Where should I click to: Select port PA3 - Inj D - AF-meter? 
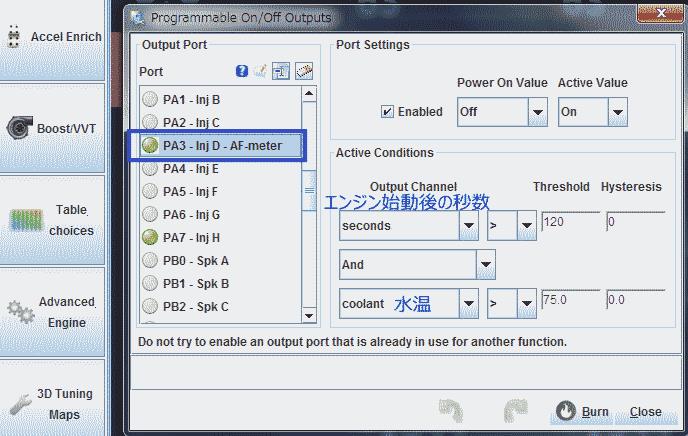221,146
